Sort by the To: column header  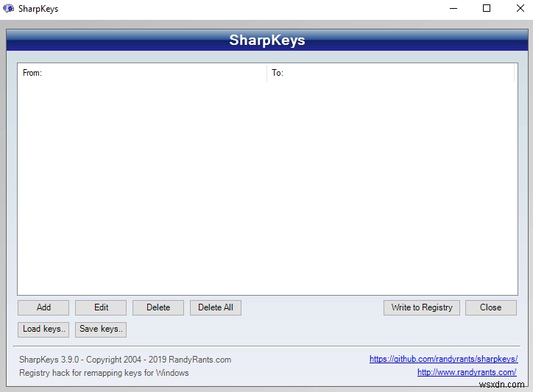391,73
